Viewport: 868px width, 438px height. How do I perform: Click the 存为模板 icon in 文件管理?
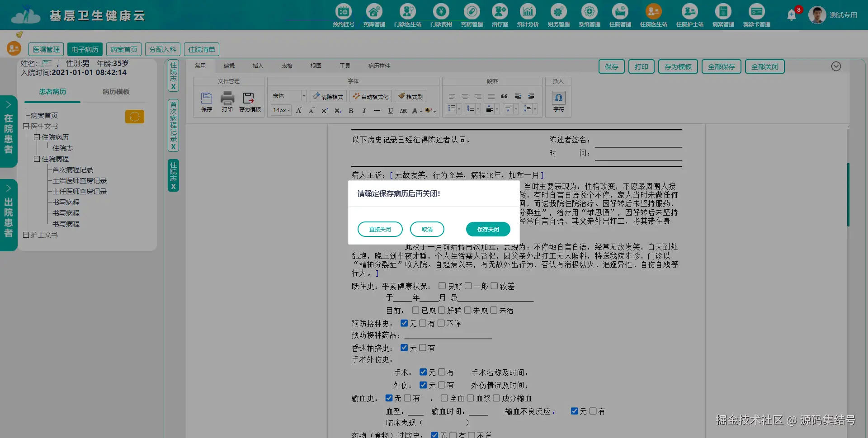click(249, 98)
